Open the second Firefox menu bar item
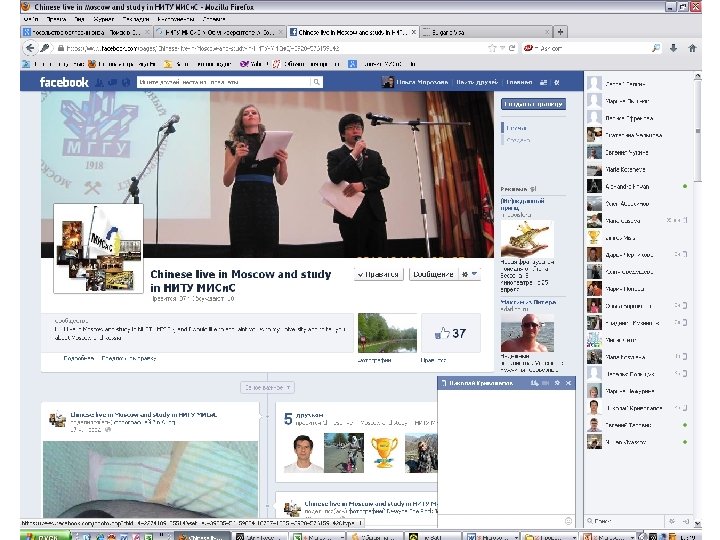The width and height of the screenshot is (720, 540). point(56,19)
